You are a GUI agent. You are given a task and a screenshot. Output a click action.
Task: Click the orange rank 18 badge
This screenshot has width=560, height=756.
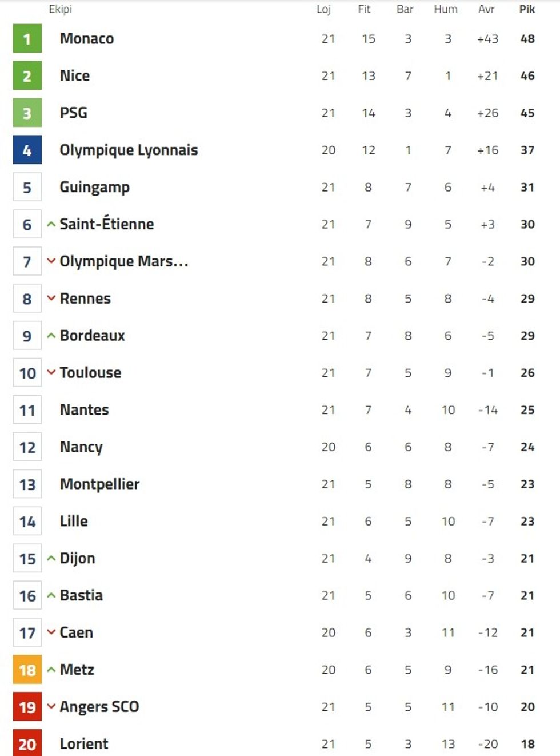27,670
